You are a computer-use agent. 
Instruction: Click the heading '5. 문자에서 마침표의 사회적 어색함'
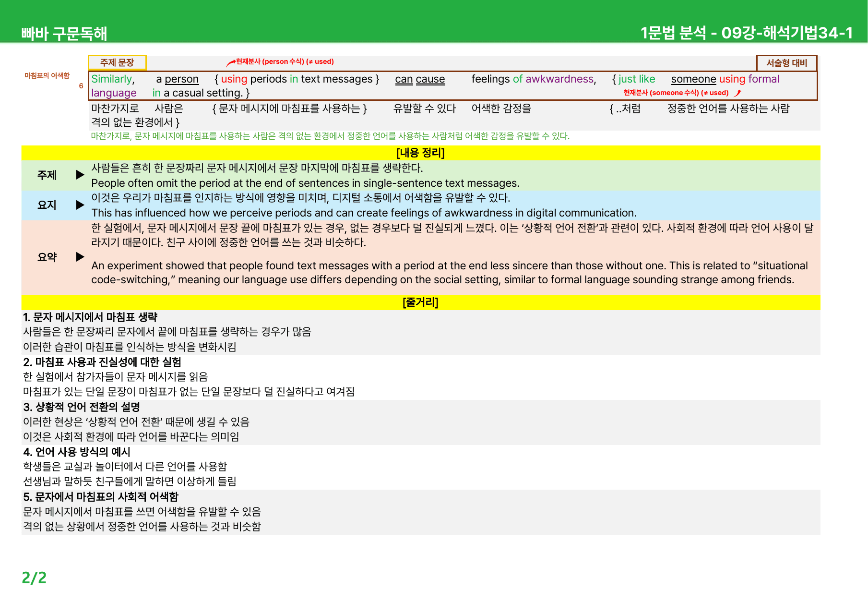pos(101,497)
